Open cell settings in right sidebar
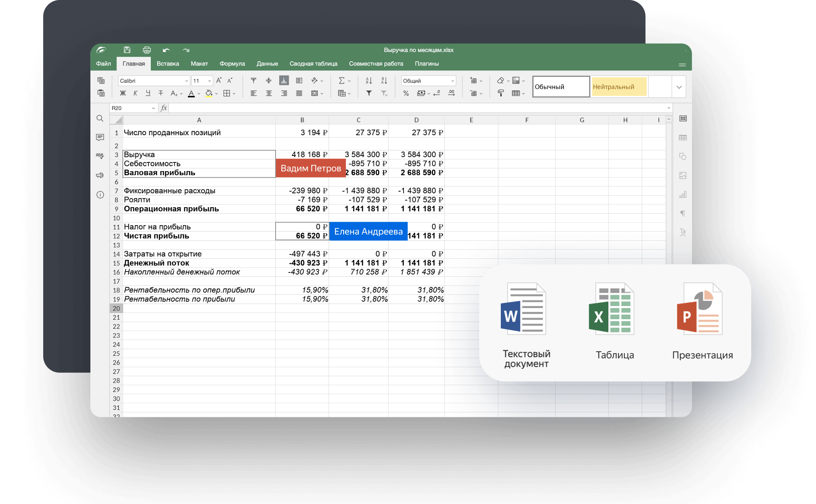The image size is (816, 504). 683,118
